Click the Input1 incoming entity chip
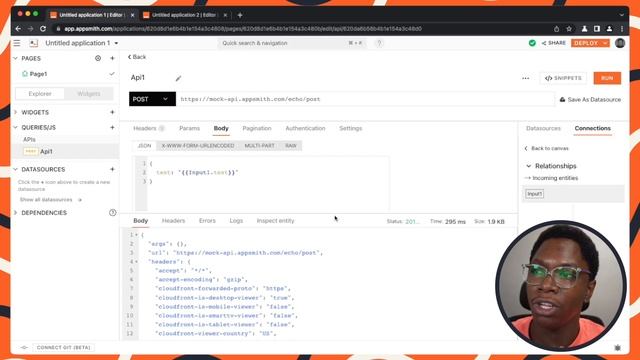The image size is (640, 360). [x=534, y=194]
